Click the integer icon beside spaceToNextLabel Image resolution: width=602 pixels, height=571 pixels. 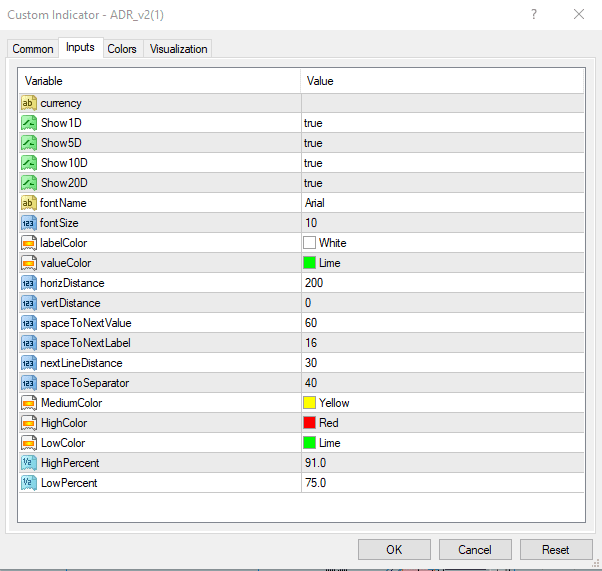pyautogui.click(x=29, y=343)
